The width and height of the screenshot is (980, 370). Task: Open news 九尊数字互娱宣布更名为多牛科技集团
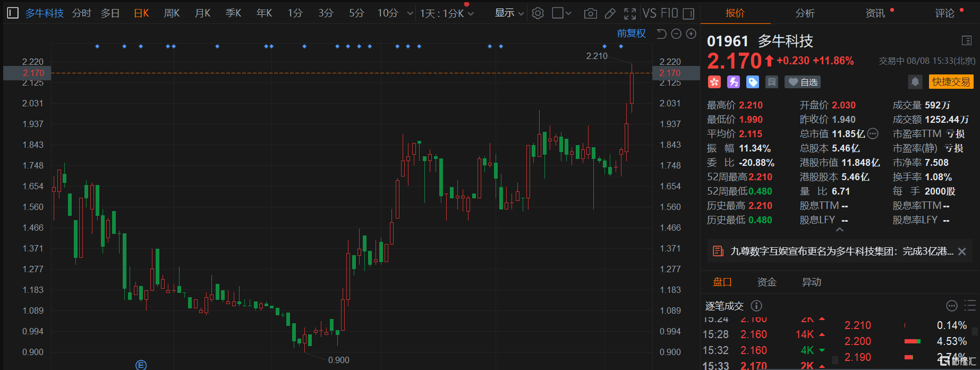tap(842, 251)
